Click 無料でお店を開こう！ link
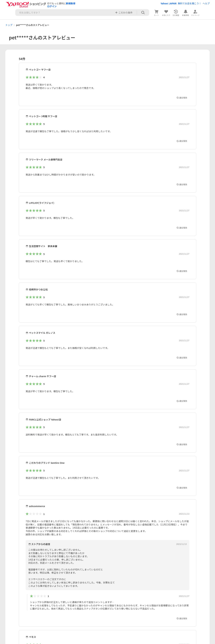This screenshot has width=215, height=644. (x=190, y=4)
